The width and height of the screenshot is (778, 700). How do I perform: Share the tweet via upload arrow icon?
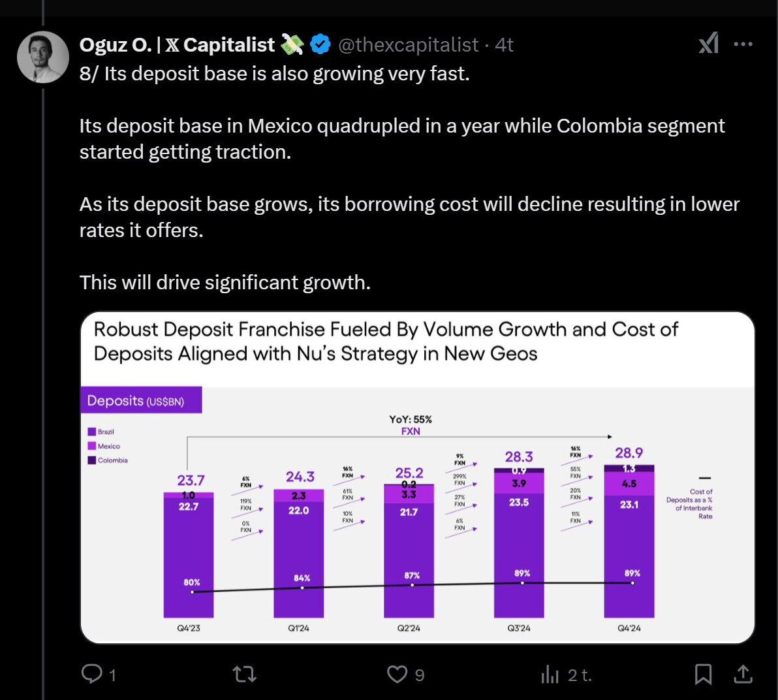(743, 674)
